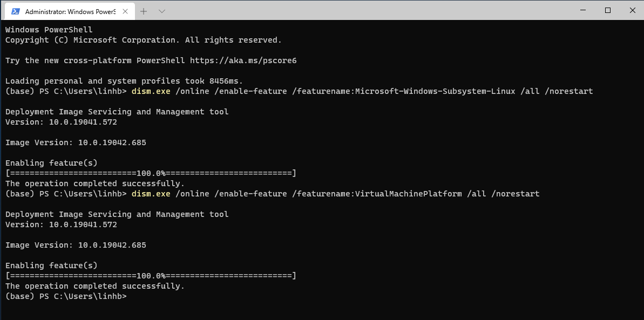Click the 'Windows PowerShell' header line

pos(49,30)
